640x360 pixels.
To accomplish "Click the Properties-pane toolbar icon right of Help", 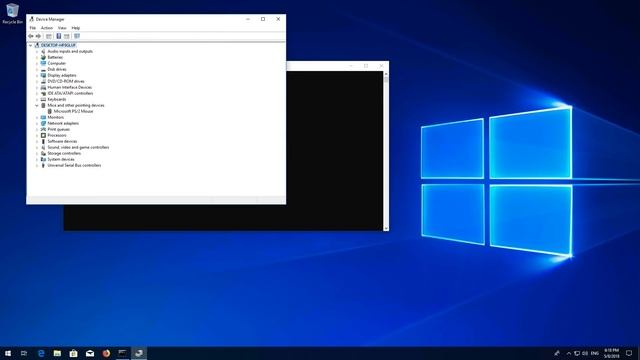I will click(67, 36).
